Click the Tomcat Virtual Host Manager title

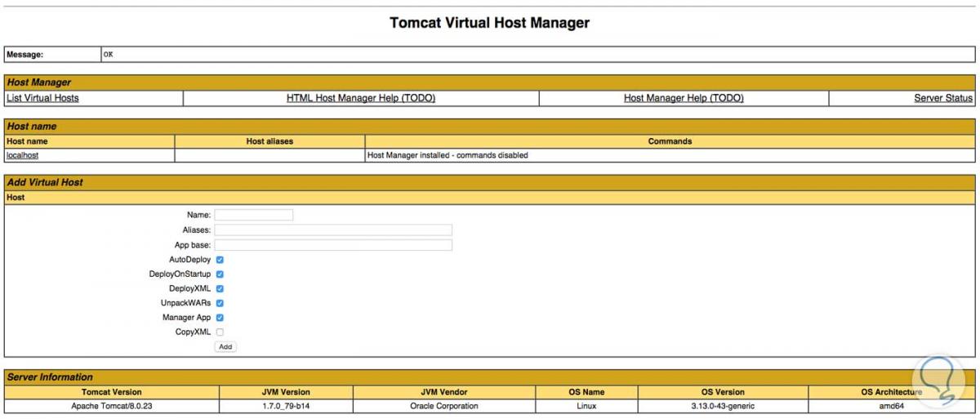(489, 23)
